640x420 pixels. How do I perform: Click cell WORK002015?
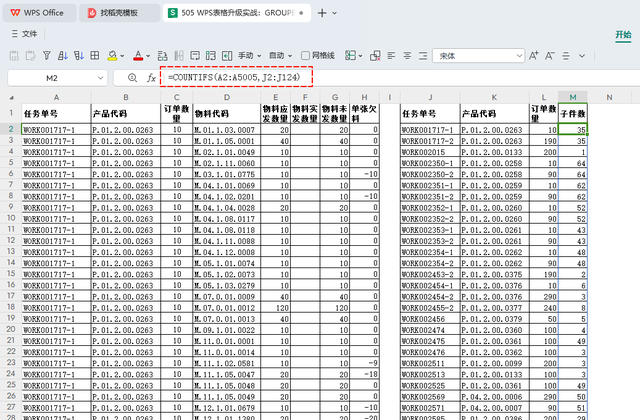[x=430, y=152]
